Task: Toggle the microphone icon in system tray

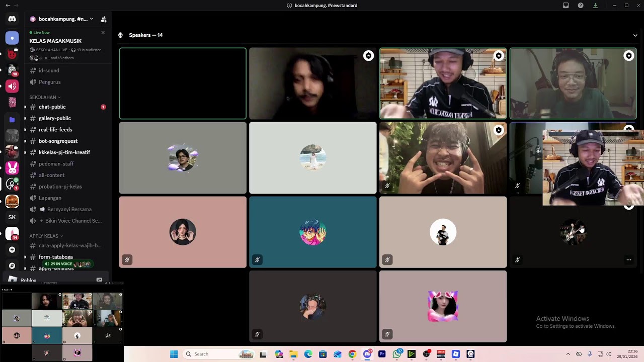Action: 589,354
